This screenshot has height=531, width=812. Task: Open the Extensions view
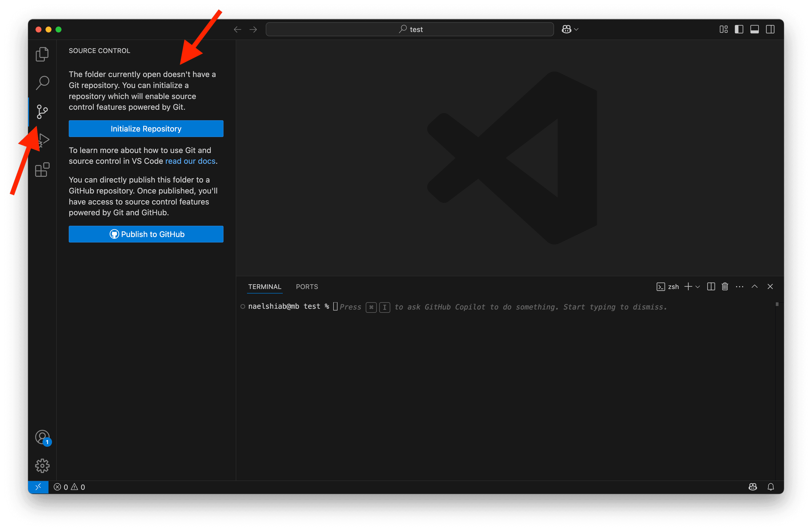coord(42,169)
